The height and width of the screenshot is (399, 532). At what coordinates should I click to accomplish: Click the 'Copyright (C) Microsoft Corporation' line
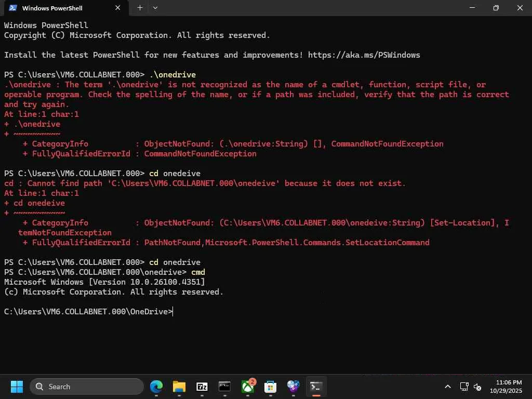coord(137,35)
